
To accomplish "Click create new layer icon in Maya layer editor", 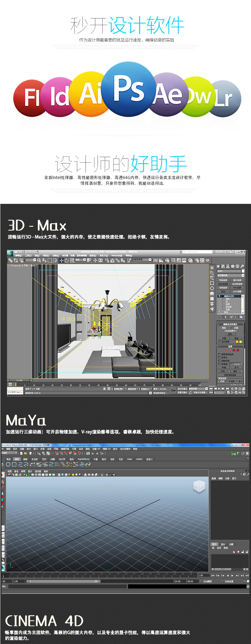I will tap(243, 552).
